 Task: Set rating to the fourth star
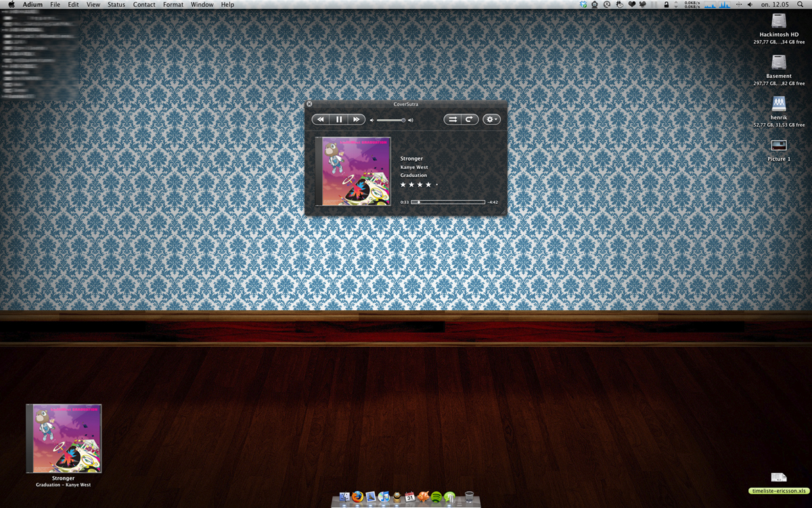coord(428,184)
